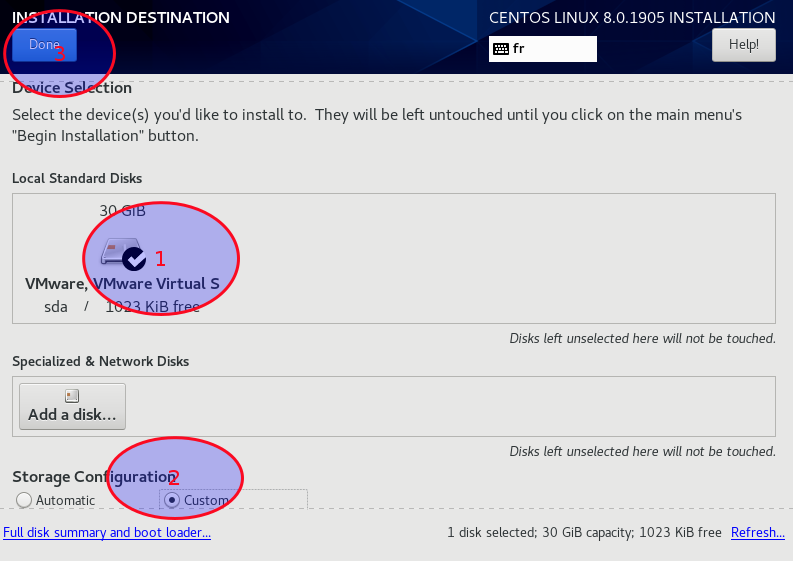The width and height of the screenshot is (793, 561).
Task: Click Add a disk... button
Action: [x=72, y=407]
